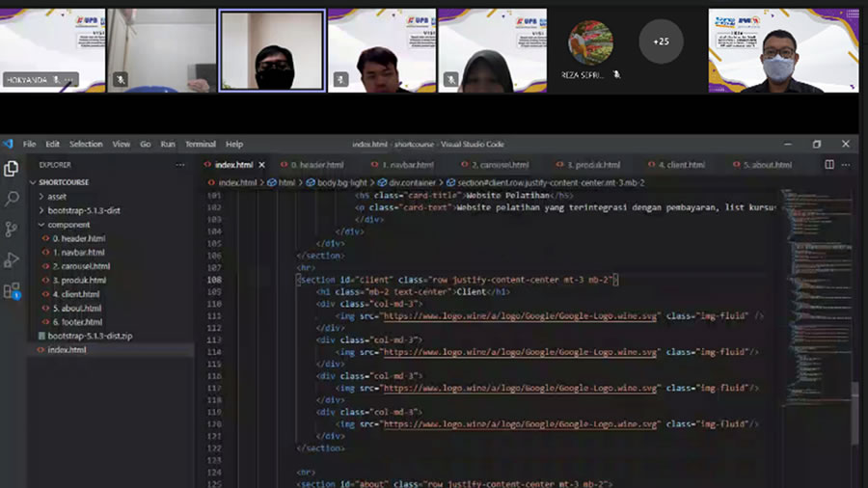Click the Google logo URL on line 111
This screenshot has width=868, height=488.
(x=521, y=315)
